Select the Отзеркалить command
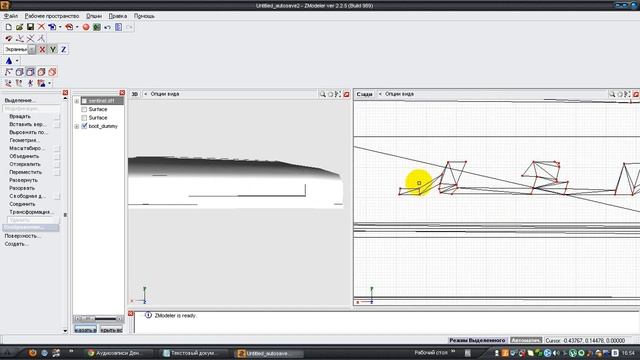 coord(25,164)
